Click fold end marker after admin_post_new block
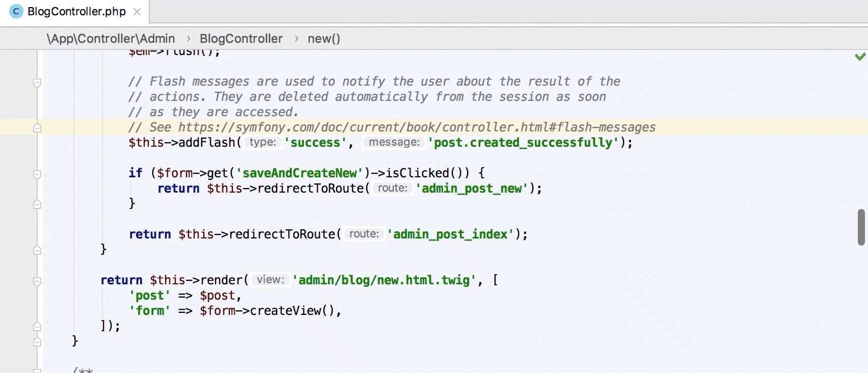The height and width of the screenshot is (373, 868). [x=37, y=204]
